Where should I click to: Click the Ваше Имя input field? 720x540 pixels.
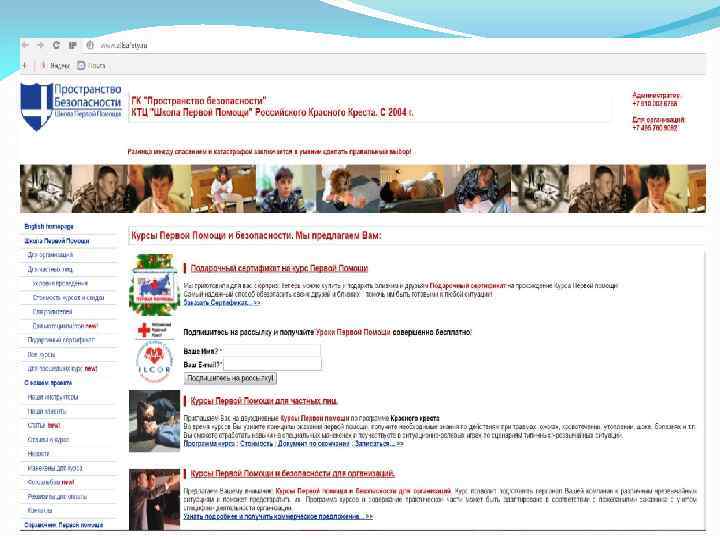272,351
